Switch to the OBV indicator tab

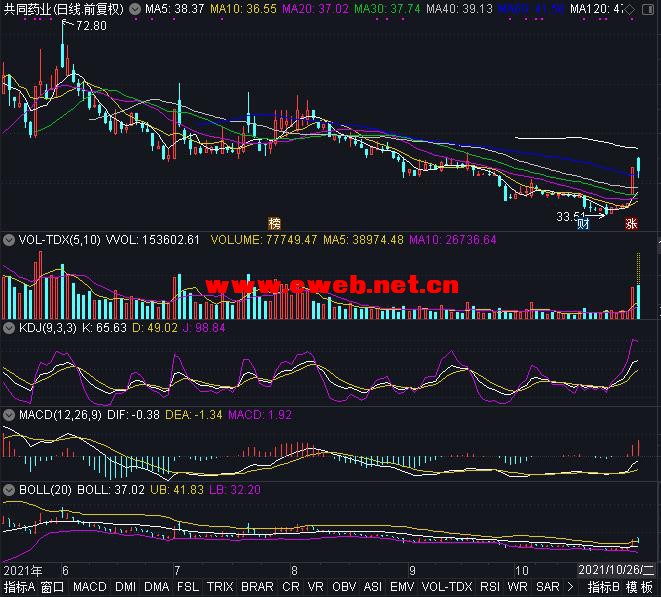coord(343,587)
